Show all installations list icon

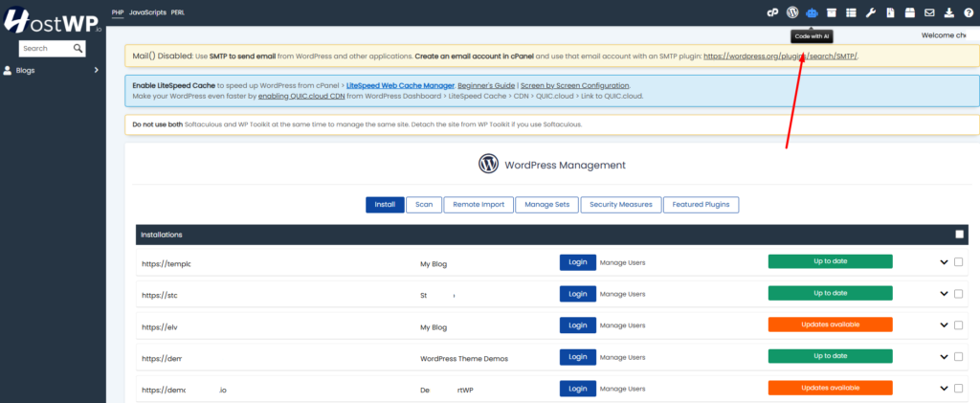pos(851,12)
